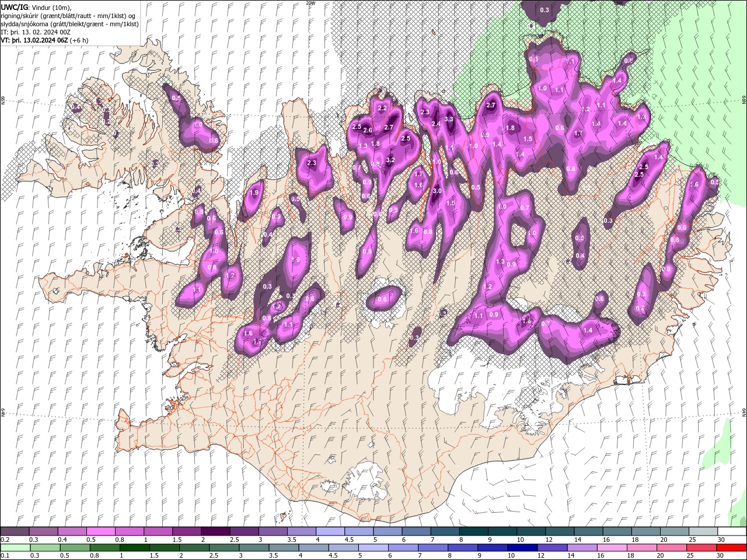Select the darkest purple swatch between 2 and 2.5
The width and height of the screenshot is (747, 560).
click(x=215, y=531)
